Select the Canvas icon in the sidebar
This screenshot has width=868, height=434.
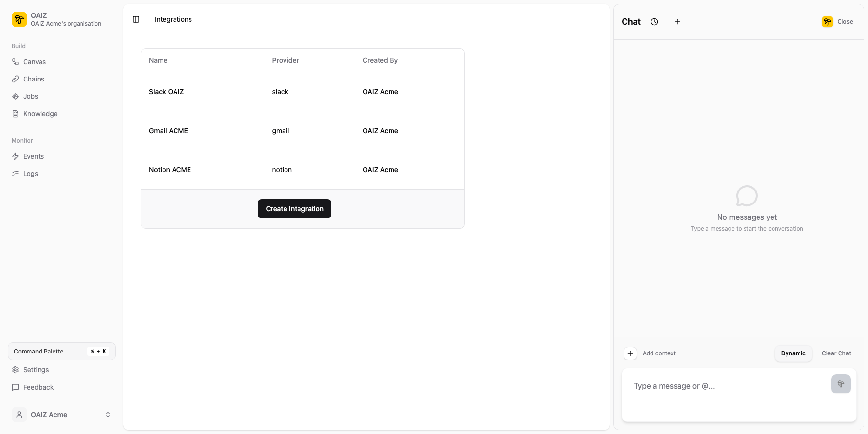click(15, 62)
